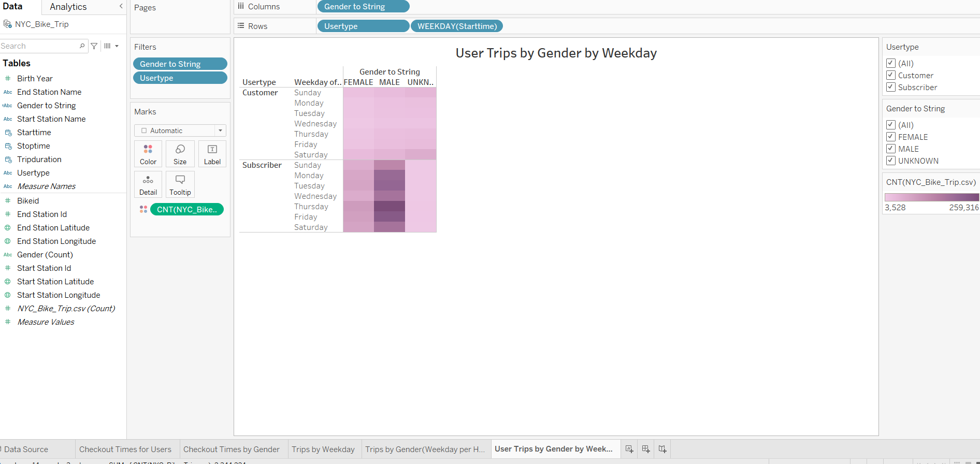Uncheck the Subscriber filter checkbox
This screenshot has height=464, width=980.
891,87
